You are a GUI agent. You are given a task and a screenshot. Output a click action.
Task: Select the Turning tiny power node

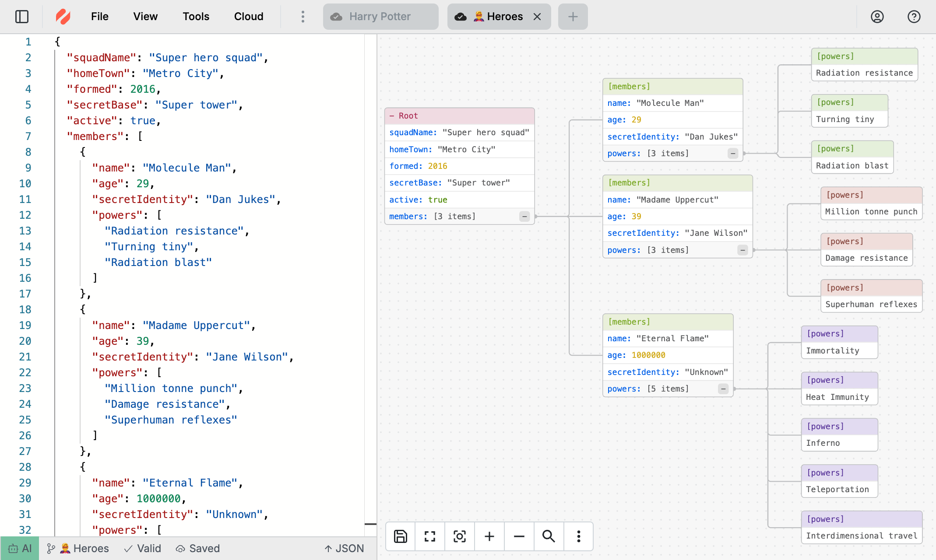click(x=849, y=111)
